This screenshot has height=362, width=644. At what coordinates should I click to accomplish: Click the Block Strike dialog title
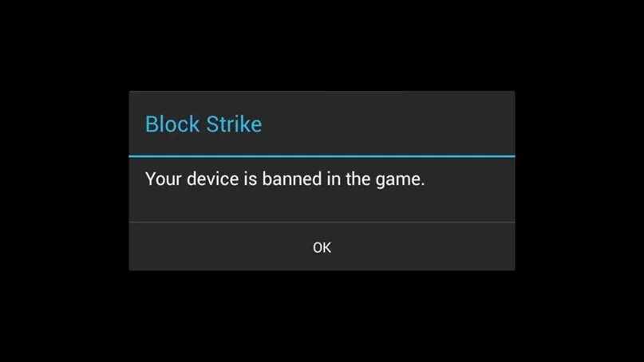(x=203, y=124)
